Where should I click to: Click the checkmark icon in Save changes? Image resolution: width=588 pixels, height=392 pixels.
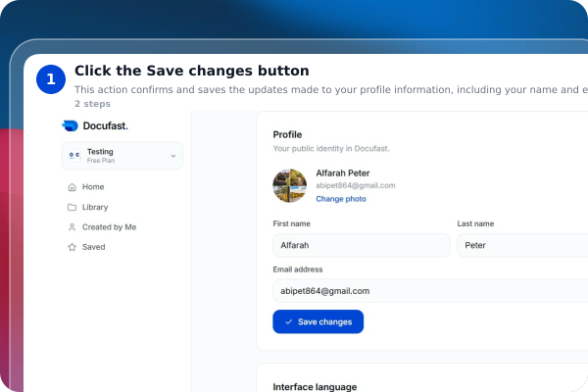[289, 321]
